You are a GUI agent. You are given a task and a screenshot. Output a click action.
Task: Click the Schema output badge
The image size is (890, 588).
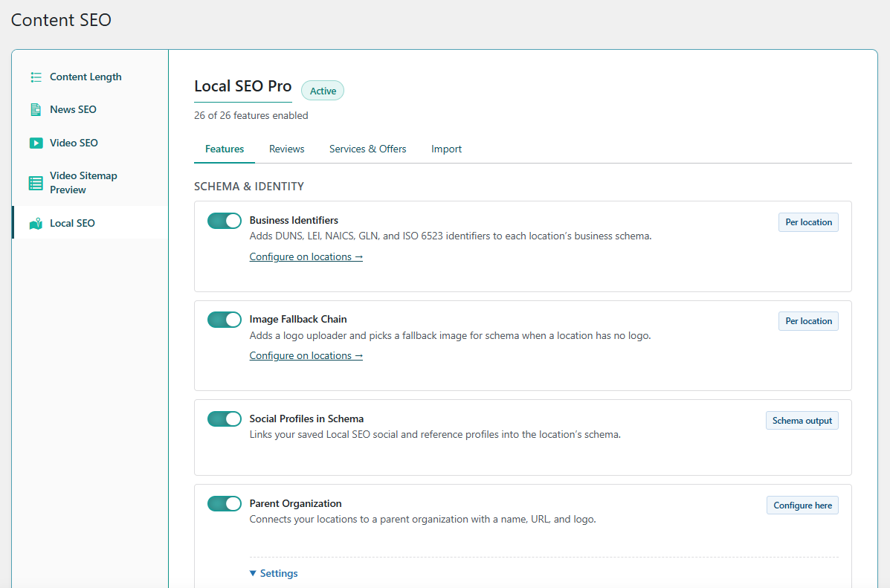pos(802,421)
